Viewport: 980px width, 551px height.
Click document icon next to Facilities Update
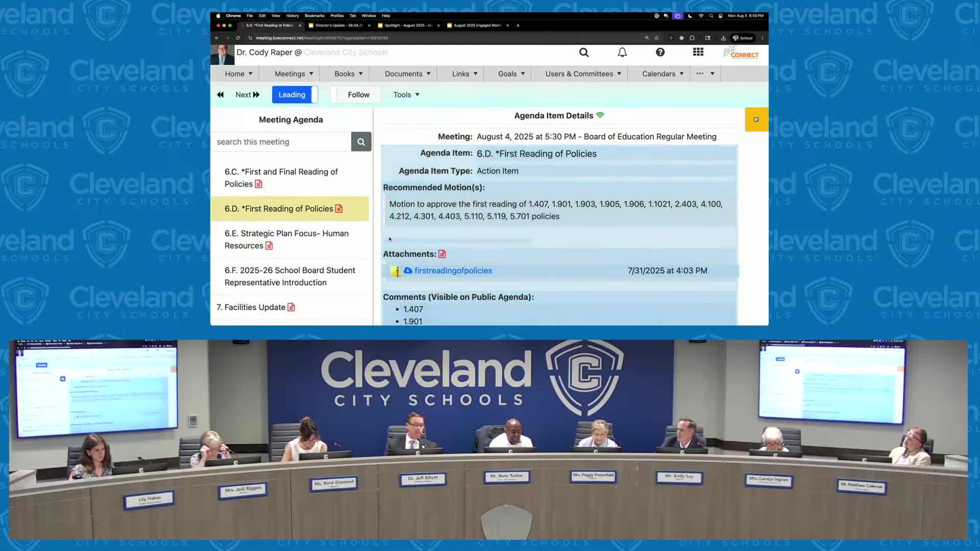click(x=291, y=307)
